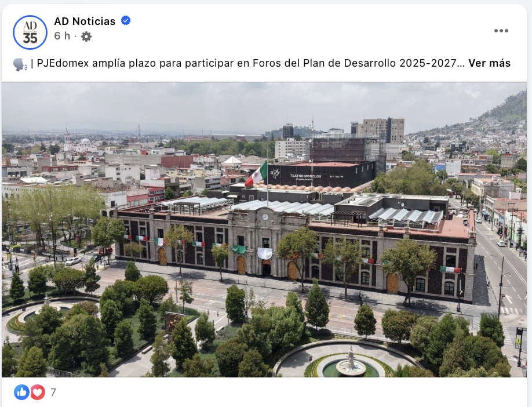
Task: Click the blue verified badge
Action: [126, 21]
